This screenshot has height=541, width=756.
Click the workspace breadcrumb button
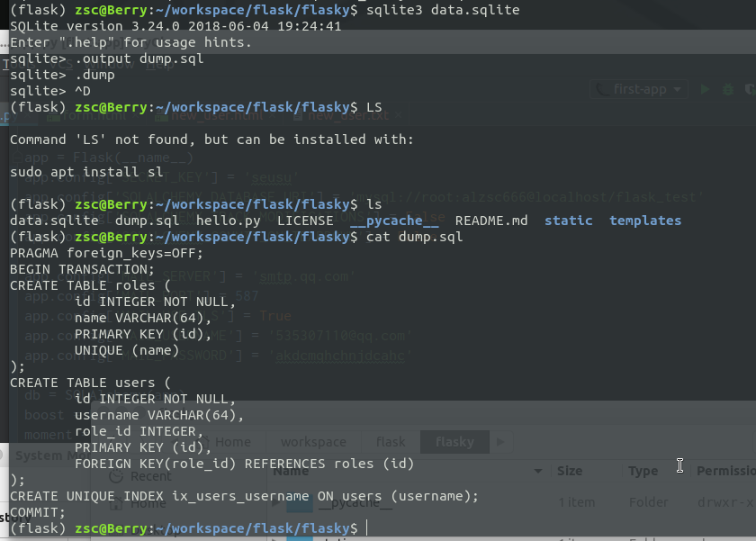coord(312,442)
